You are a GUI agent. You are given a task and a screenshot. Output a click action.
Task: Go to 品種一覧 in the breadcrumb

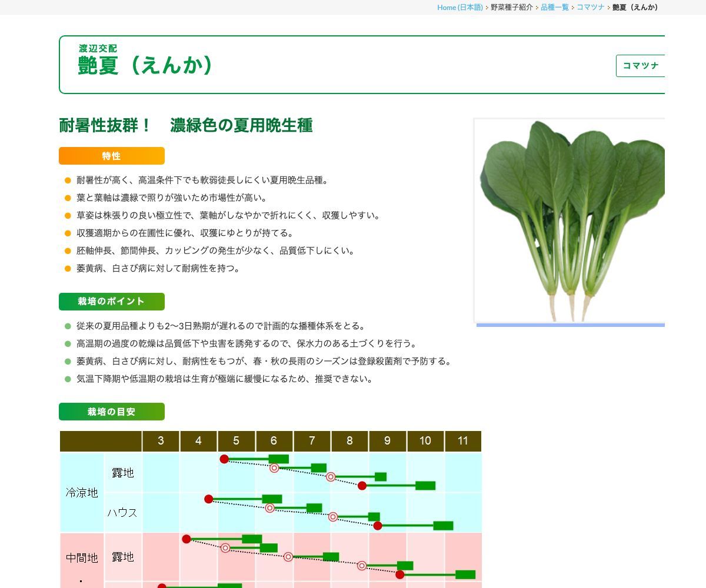point(554,7)
